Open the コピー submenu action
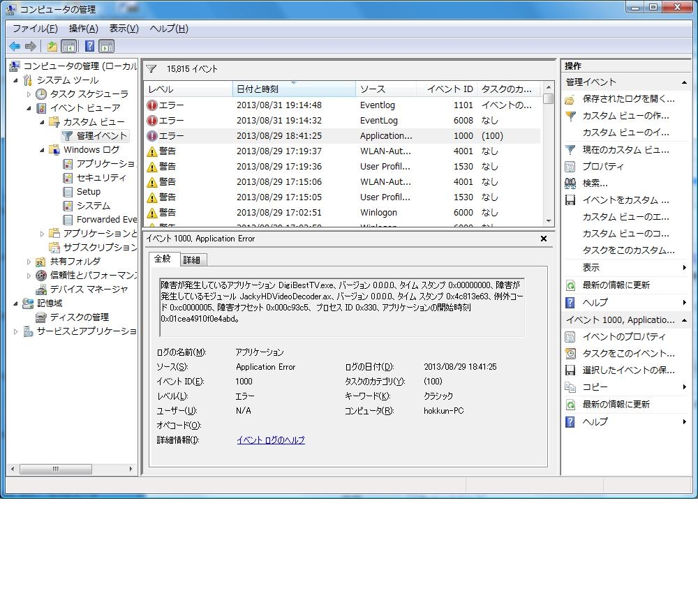Image resolution: width=698 pixels, height=616 pixels. pyautogui.click(x=626, y=387)
